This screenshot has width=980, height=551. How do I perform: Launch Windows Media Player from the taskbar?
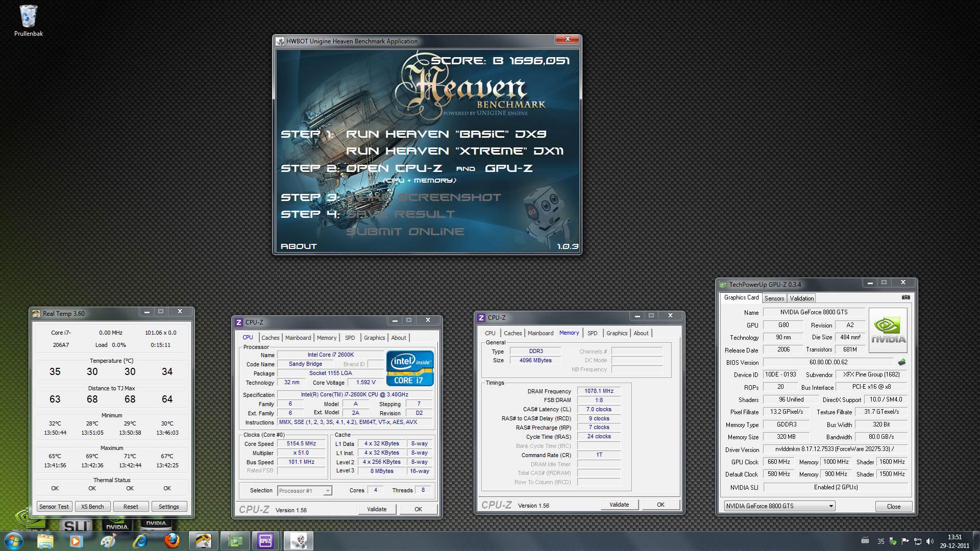pyautogui.click(x=77, y=541)
